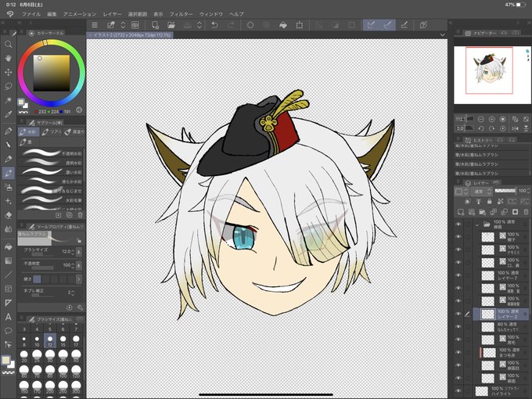The height and width of the screenshot is (399, 532).
Task: Open the blending mode 通常 dropdown
Action: click(x=482, y=192)
